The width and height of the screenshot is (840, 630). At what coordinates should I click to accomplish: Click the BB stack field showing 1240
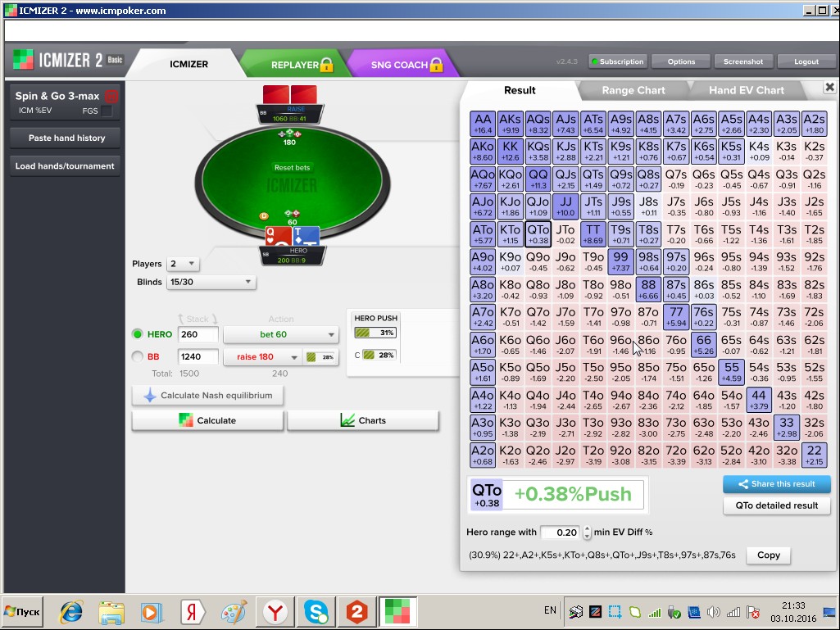[198, 356]
